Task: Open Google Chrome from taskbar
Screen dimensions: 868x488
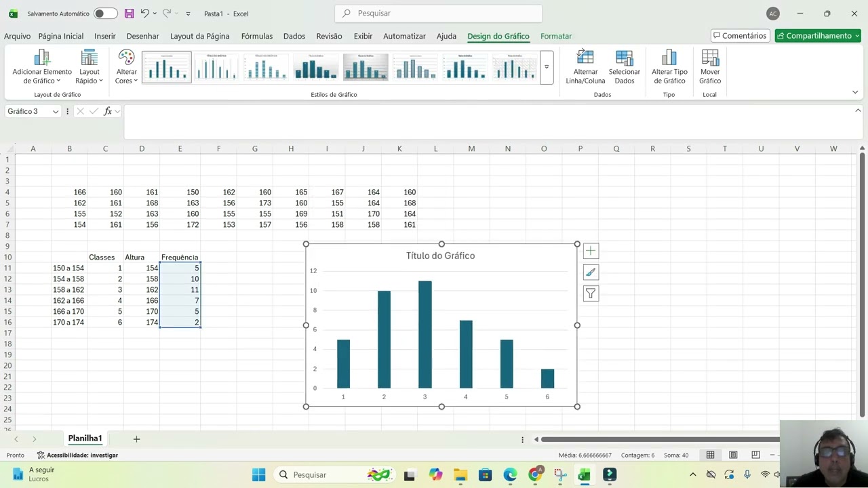Action: click(x=535, y=474)
